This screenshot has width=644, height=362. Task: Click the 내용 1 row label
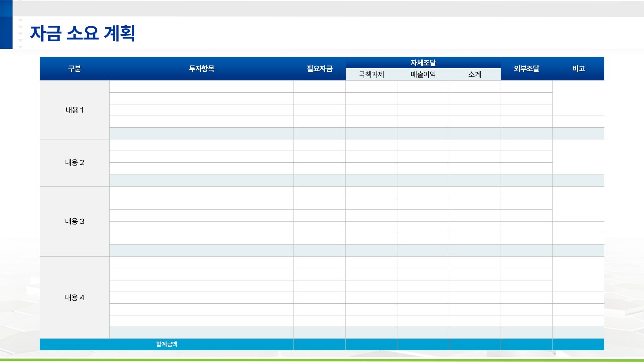tap(74, 110)
